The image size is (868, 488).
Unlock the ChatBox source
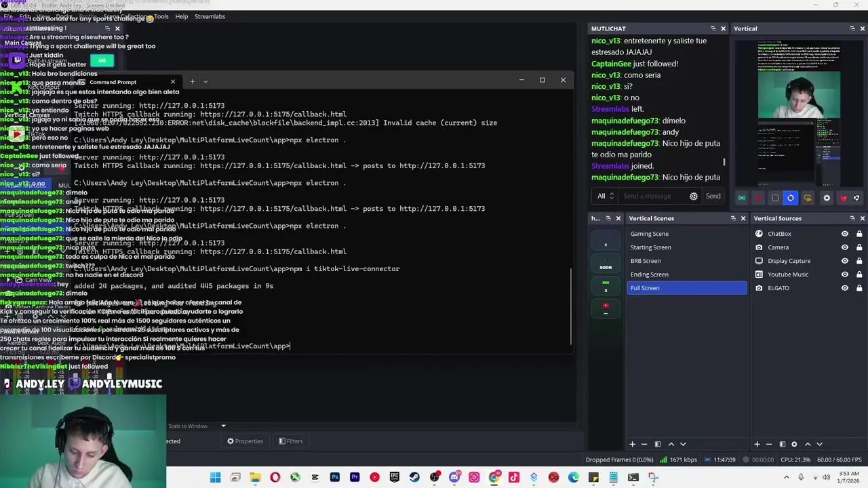(859, 234)
